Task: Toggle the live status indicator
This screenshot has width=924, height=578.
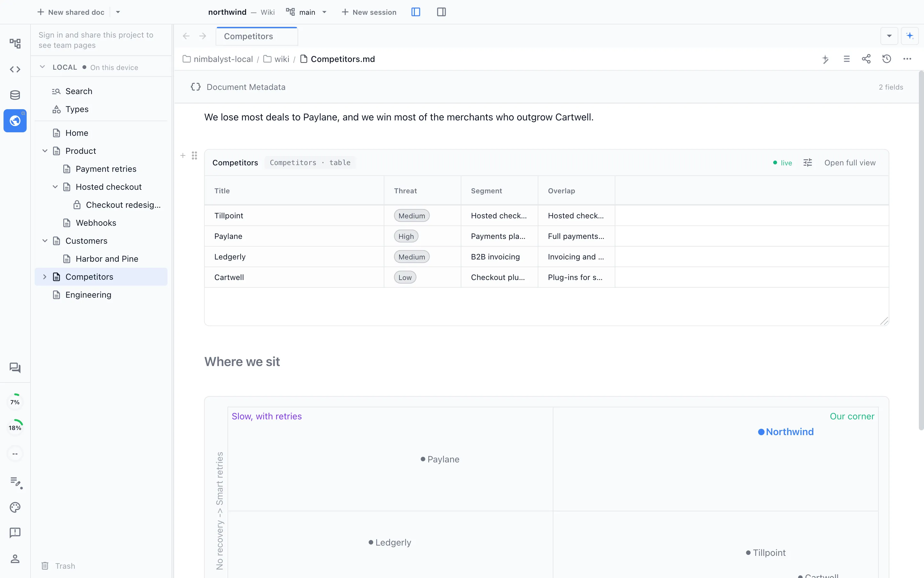Action: pyautogui.click(x=782, y=163)
